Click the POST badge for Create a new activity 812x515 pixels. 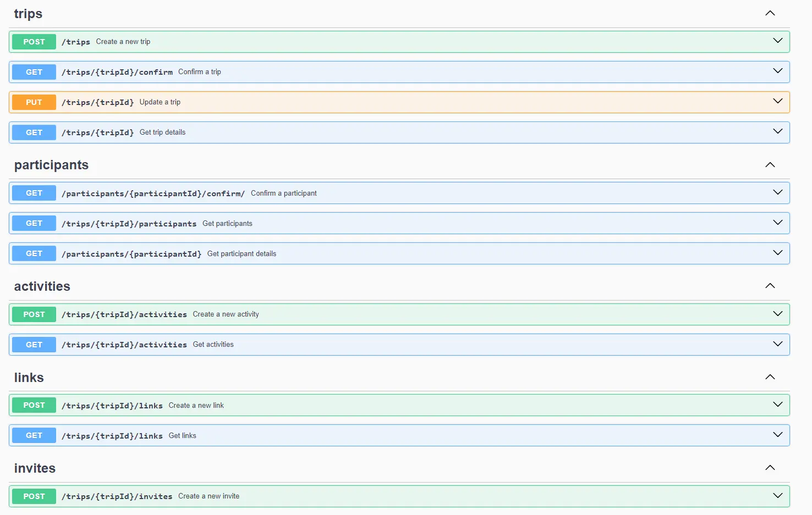[x=34, y=314]
